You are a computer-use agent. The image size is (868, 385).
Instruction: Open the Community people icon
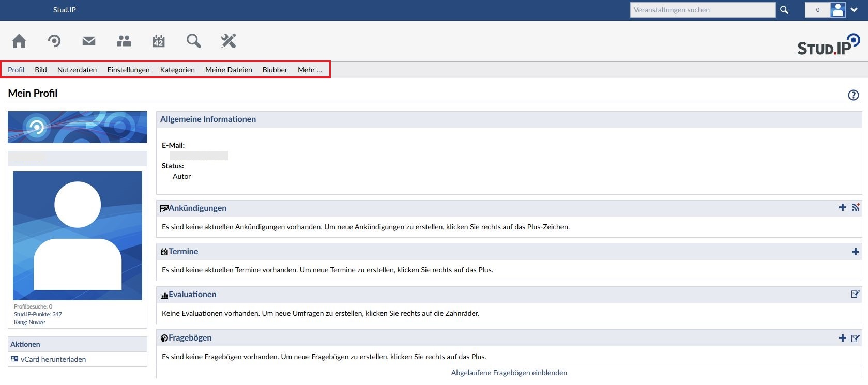tap(124, 41)
